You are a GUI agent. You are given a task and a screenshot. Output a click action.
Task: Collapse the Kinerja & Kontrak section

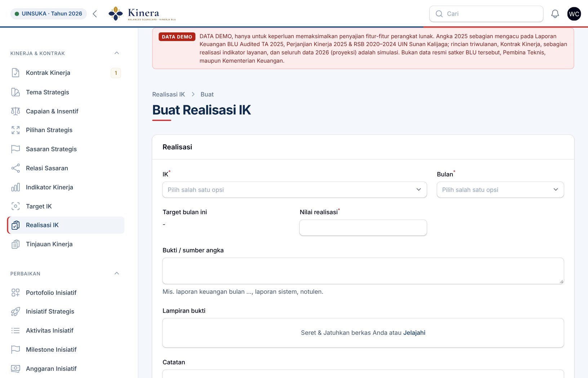pos(117,53)
